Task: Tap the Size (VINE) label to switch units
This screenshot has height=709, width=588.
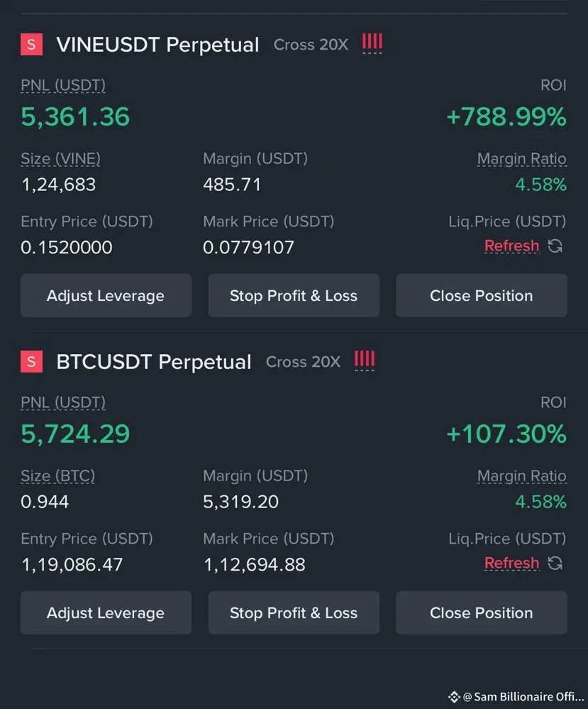Action: point(60,159)
